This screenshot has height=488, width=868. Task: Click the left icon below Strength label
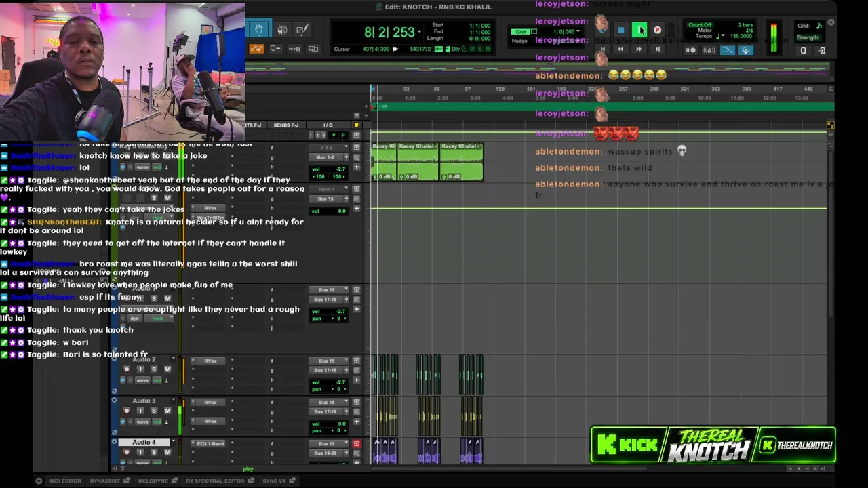804,50
